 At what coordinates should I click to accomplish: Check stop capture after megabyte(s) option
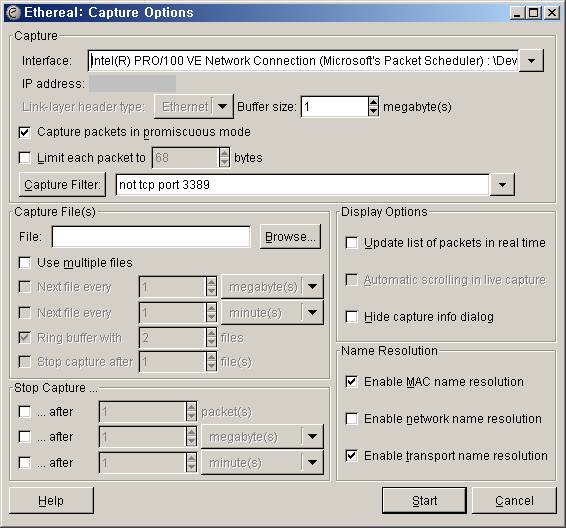pos(25,437)
